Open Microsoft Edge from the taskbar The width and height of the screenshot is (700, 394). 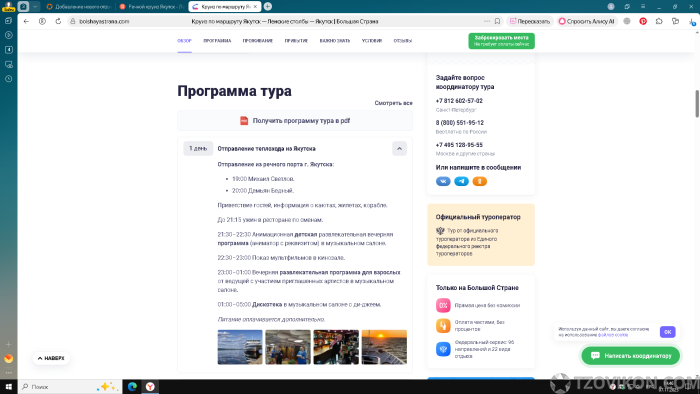tap(132, 387)
